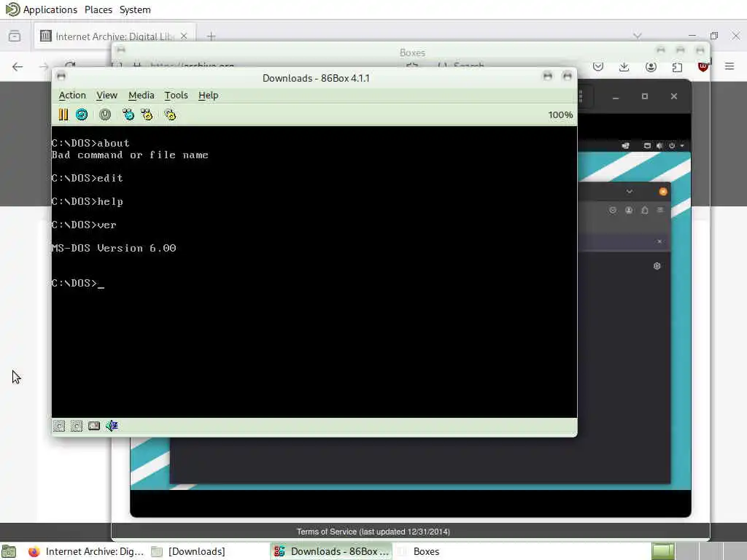The image size is (747, 560).
Task: Click Firefox back arrow button
Action: point(18,66)
